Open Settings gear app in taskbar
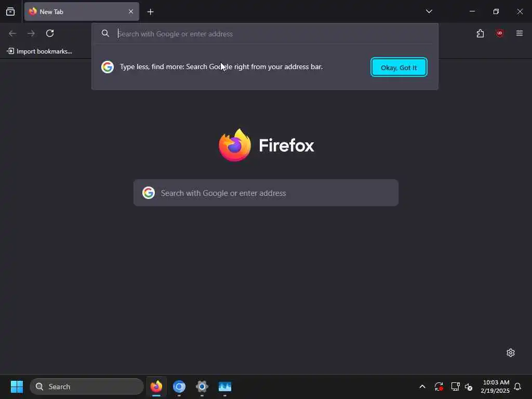The image size is (532, 399). pyautogui.click(x=202, y=387)
